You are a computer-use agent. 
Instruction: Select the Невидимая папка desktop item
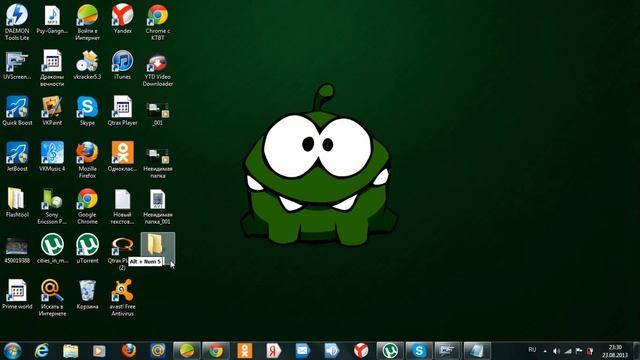pyautogui.click(x=158, y=162)
